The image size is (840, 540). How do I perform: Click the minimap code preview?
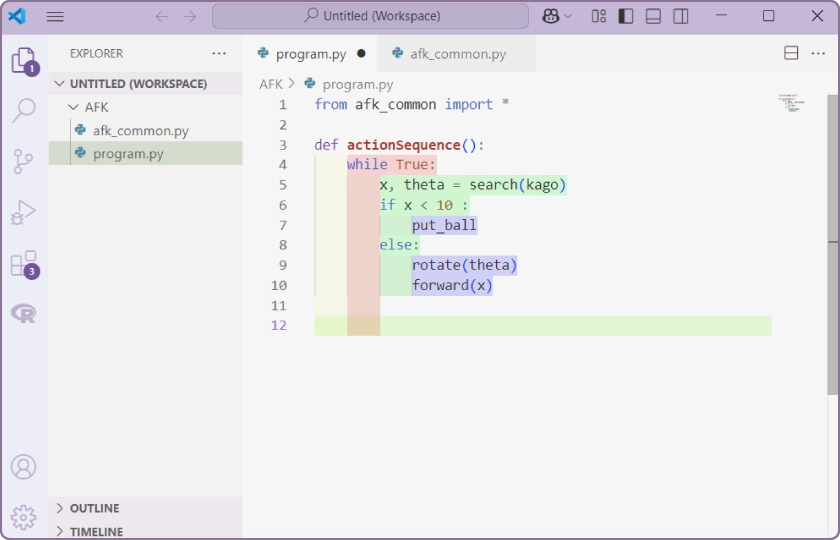(791, 102)
